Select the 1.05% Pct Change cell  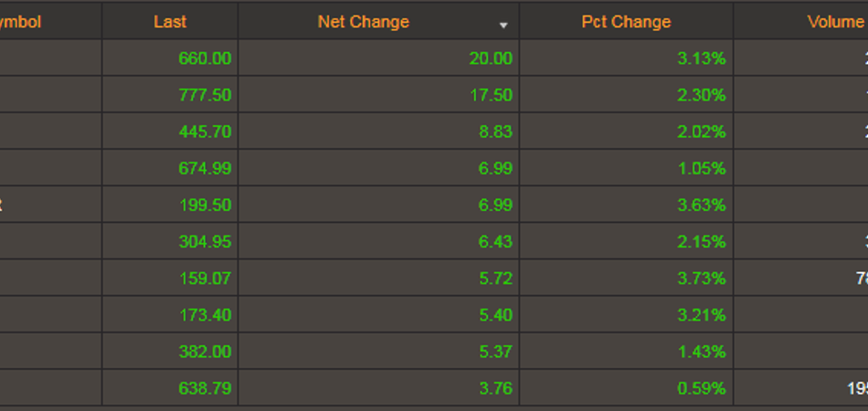[702, 168]
